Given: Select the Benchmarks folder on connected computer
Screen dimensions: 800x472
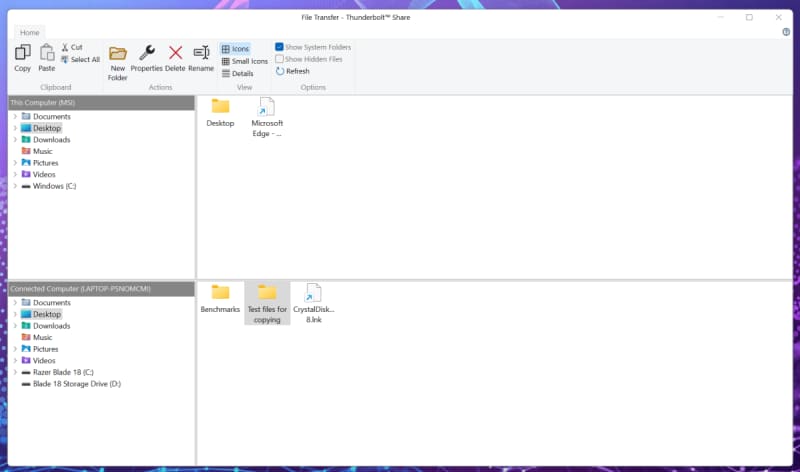Looking at the screenshot, I should point(220,297).
